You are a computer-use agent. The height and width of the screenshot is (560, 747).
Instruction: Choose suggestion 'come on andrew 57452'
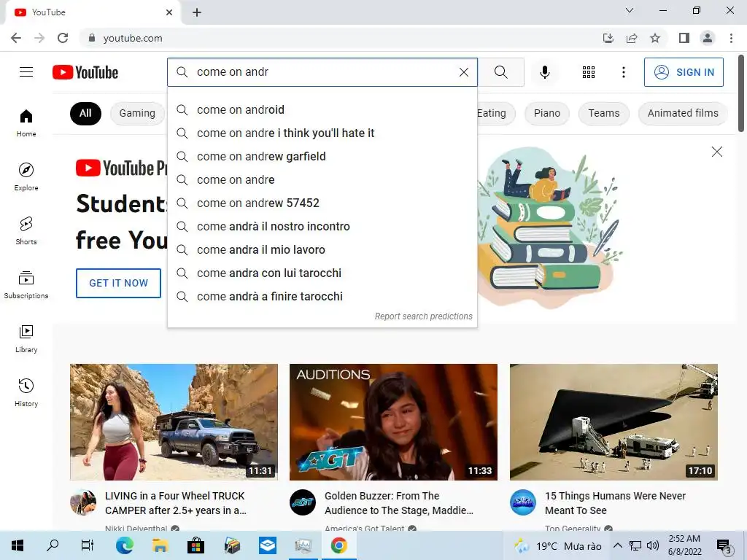tap(322, 203)
